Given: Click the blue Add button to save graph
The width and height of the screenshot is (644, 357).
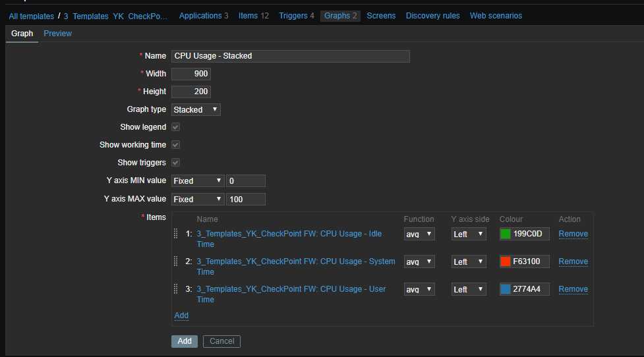Looking at the screenshot, I should point(185,341).
